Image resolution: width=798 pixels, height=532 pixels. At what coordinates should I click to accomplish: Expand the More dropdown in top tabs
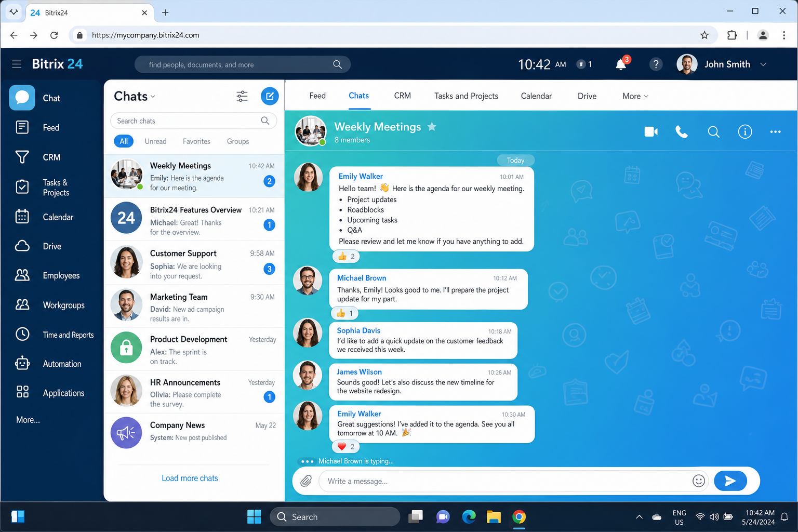(x=635, y=96)
